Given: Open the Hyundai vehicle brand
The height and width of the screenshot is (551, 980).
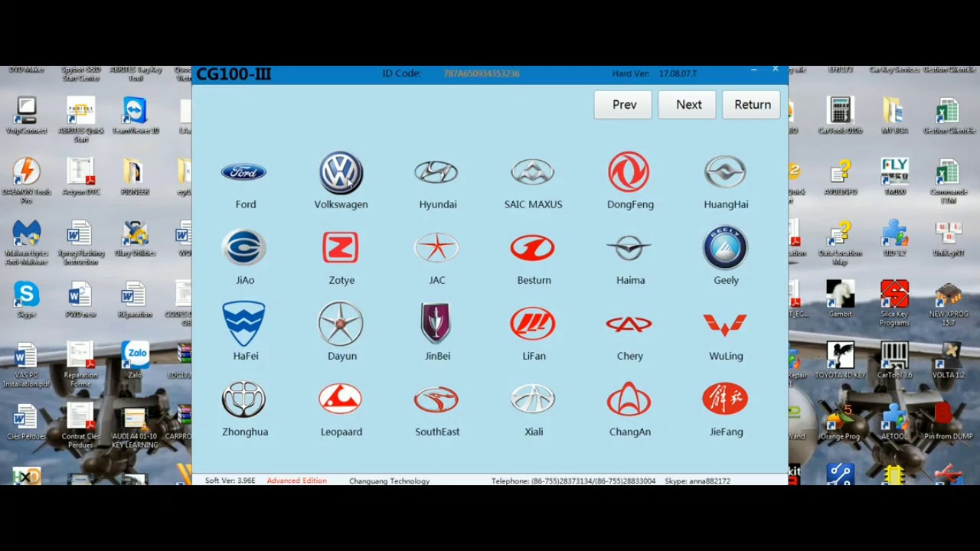Looking at the screenshot, I should click(436, 172).
